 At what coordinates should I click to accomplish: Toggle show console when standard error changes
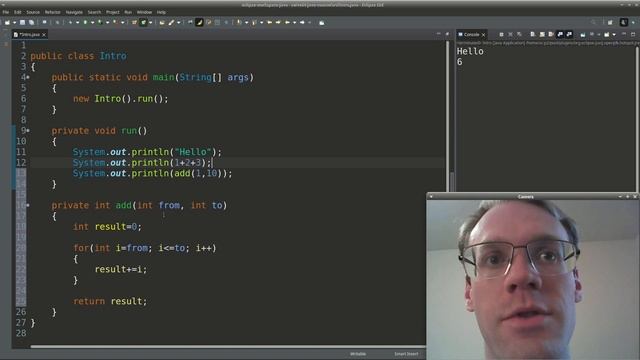(x=569, y=35)
